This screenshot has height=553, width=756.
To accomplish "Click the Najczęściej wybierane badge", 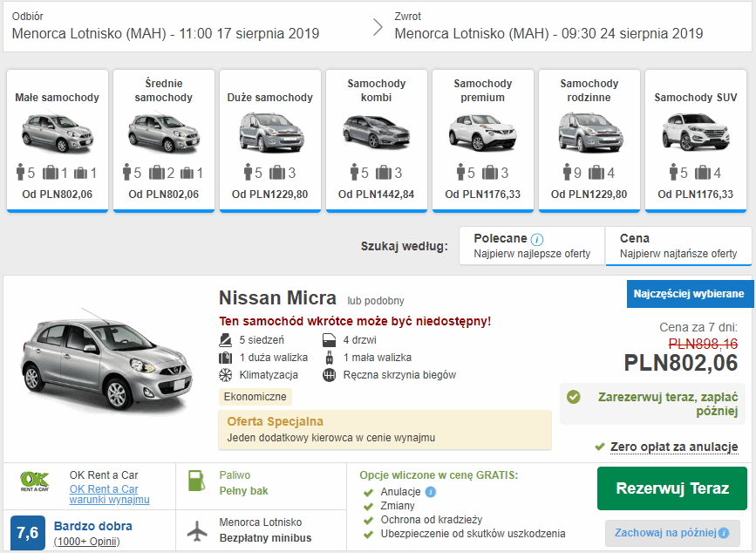I will (x=690, y=294).
